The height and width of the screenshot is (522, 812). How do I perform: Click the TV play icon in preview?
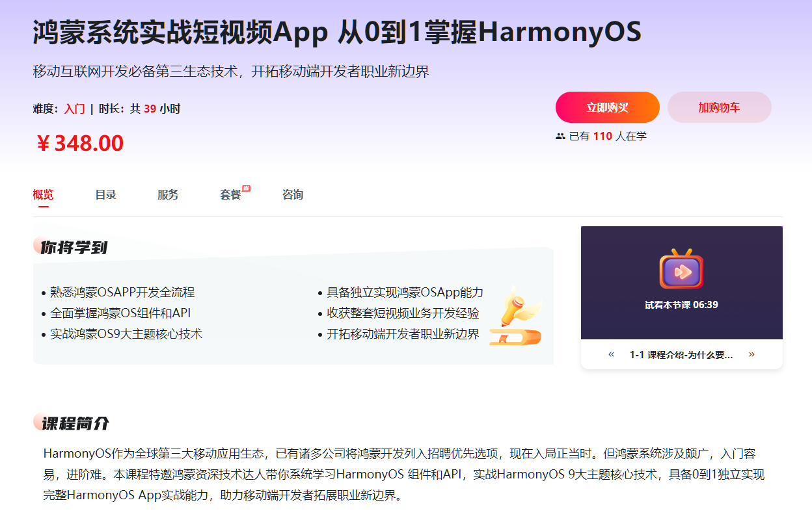(x=681, y=268)
